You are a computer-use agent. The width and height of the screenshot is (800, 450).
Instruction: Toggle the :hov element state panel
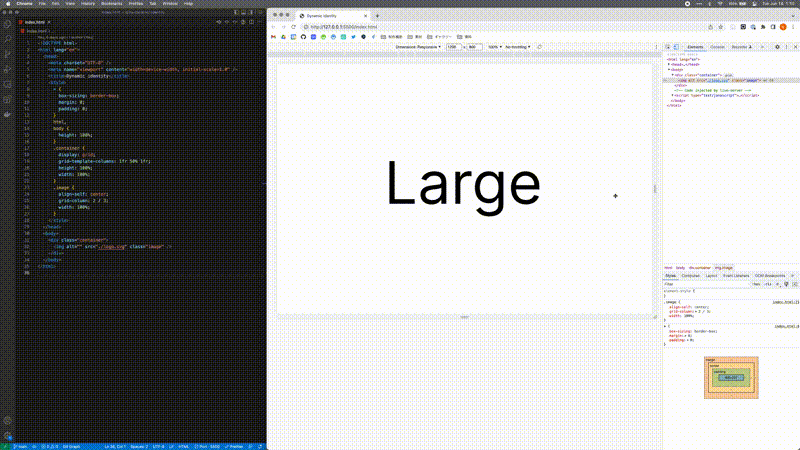coord(757,284)
